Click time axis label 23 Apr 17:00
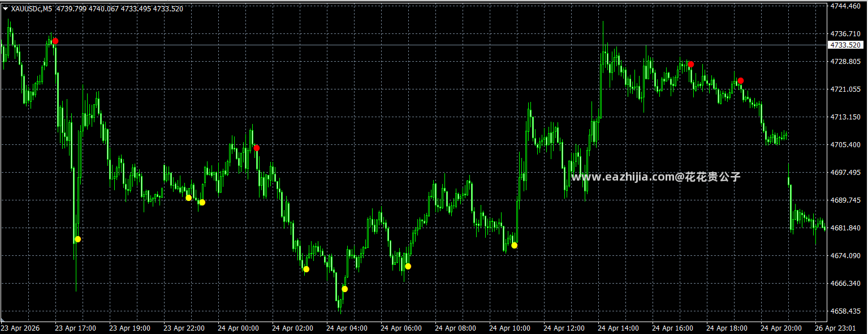The width and height of the screenshot is (868, 334). point(75,328)
